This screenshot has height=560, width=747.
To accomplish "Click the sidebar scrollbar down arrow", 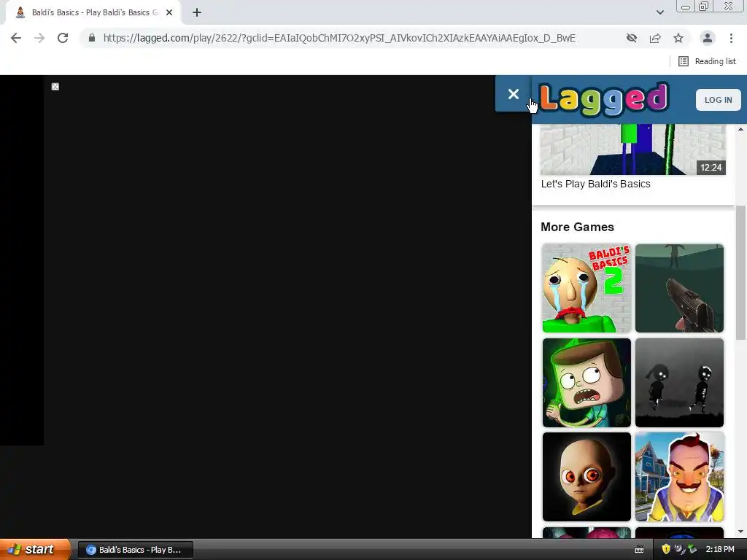I will pos(741,532).
